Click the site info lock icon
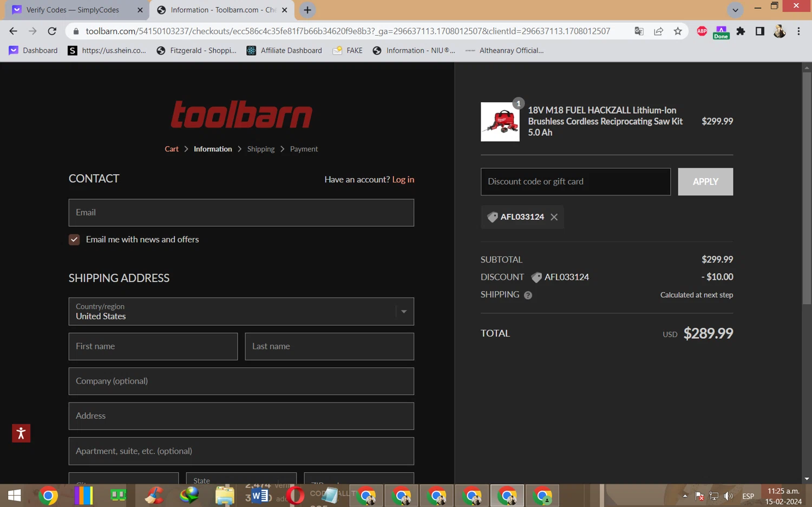Viewport: 812px width, 507px height. point(76,31)
